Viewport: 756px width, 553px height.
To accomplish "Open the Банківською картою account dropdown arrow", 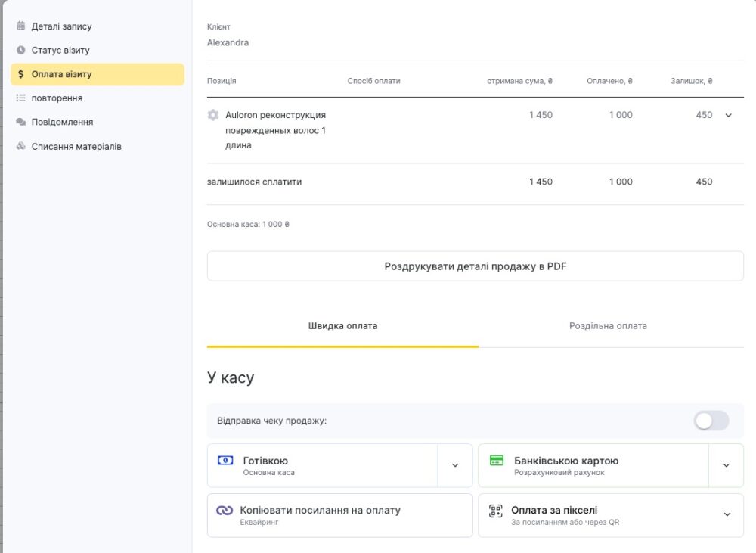I will click(726, 465).
